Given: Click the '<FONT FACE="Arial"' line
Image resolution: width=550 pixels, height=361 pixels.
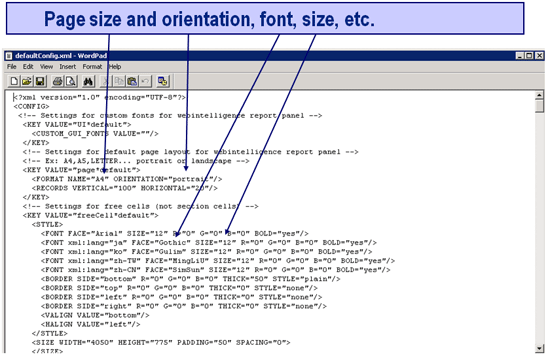Looking at the screenshot, I should point(175,233).
